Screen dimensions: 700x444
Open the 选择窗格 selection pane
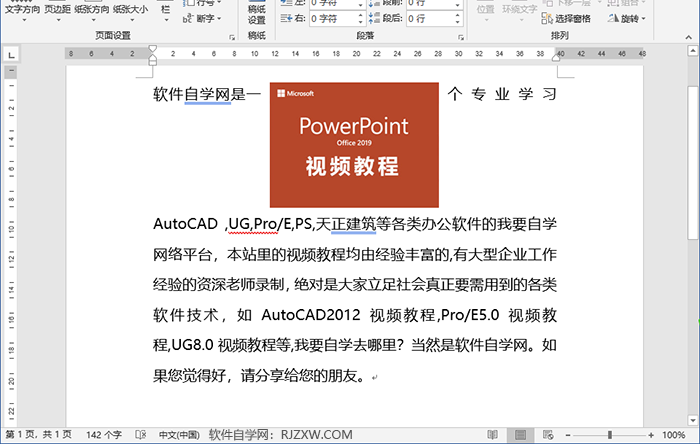pos(566,19)
